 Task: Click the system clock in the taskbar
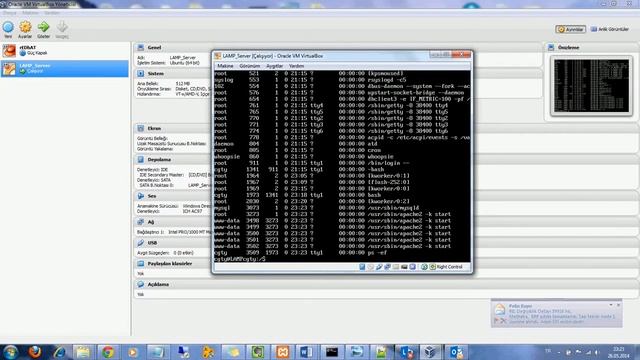pyautogui.click(x=619, y=352)
